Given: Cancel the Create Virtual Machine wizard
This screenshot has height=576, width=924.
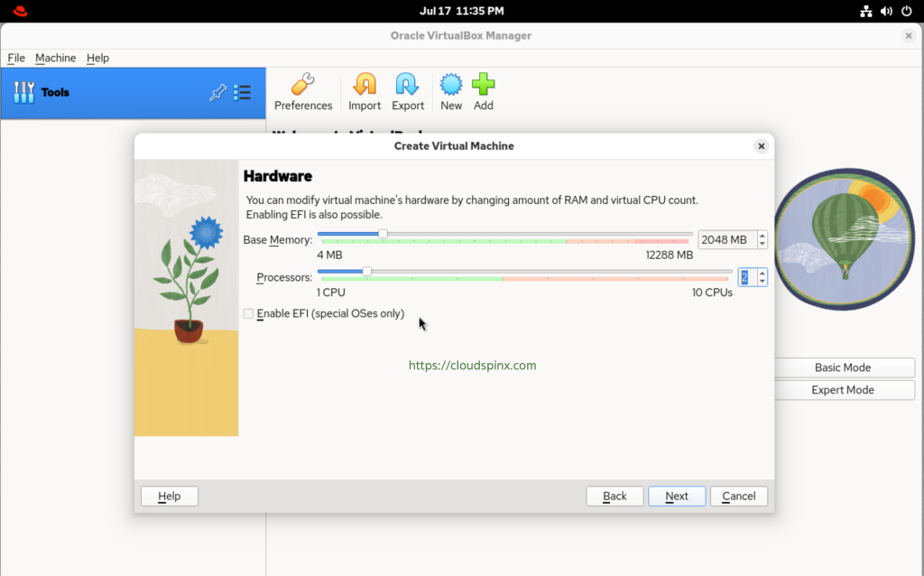Looking at the screenshot, I should tap(739, 496).
